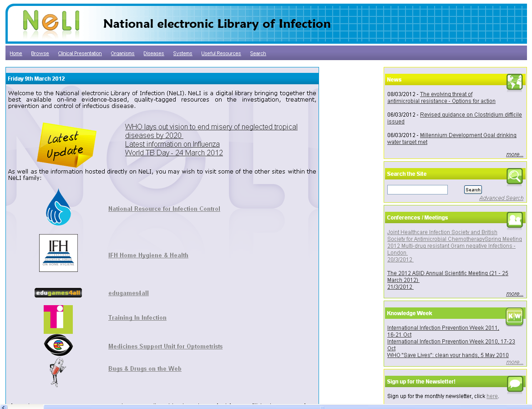Click the blue water drop hand logo
Screen dimensions: 532x409
coord(58,207)
